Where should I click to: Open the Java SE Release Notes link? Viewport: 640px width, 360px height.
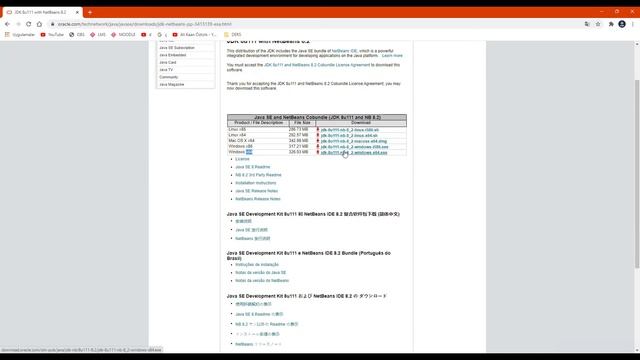click(x=257, y=191)
